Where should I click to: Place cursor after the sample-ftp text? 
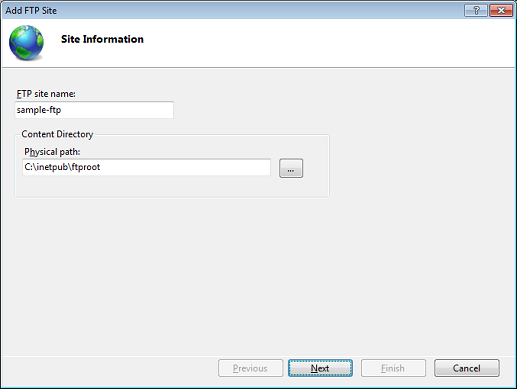pos(62,110)
